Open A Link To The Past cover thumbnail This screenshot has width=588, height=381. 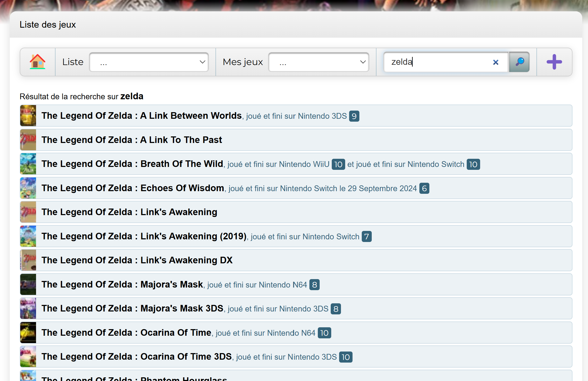tap(28, 140)
